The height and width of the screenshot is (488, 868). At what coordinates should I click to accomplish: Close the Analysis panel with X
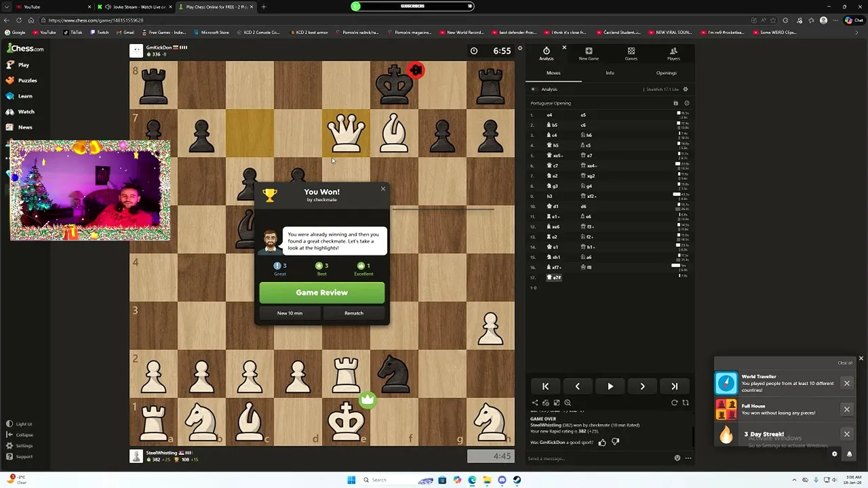pos(564,48)
